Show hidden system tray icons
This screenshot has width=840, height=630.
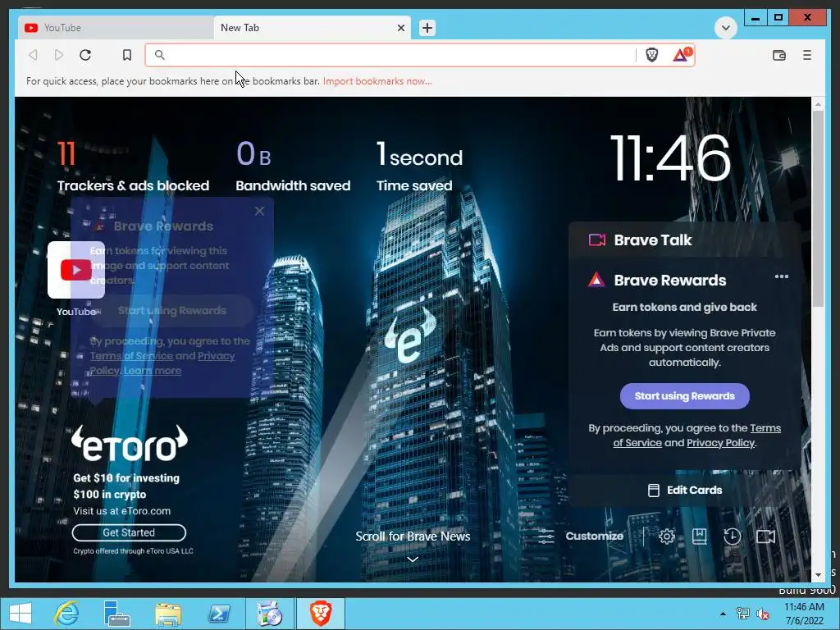723,614
